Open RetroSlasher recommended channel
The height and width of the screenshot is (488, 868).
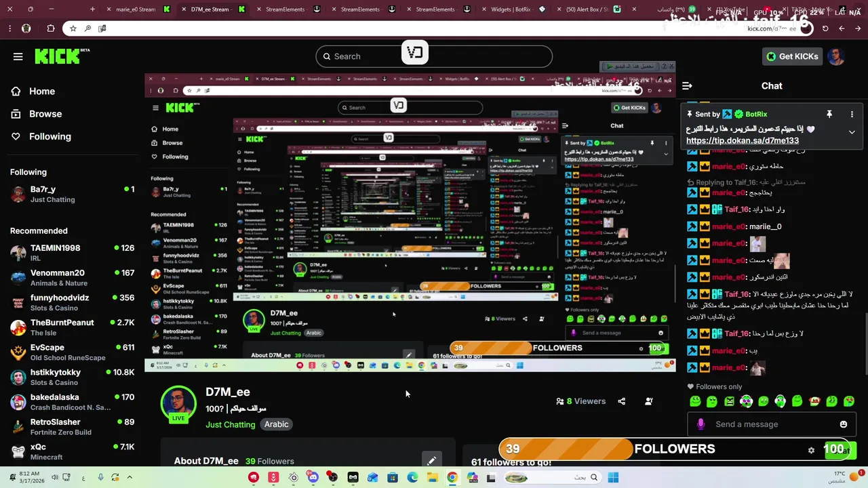pos(71,427)
